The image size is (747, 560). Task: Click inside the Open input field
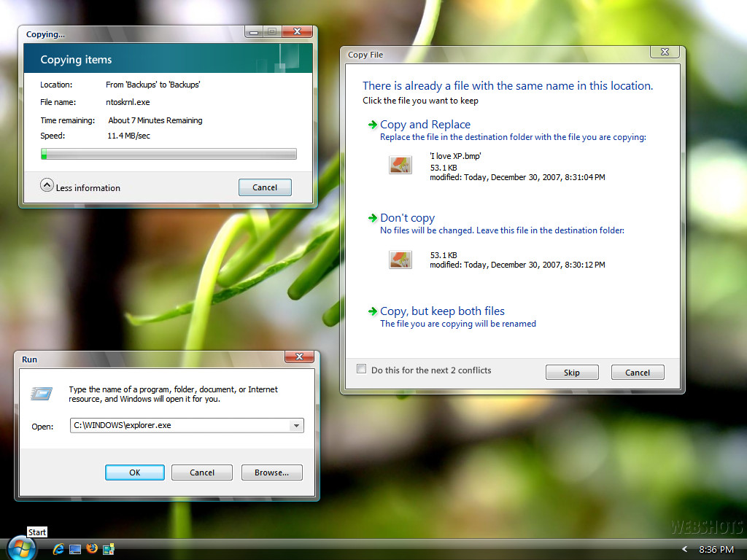[182, 425]
